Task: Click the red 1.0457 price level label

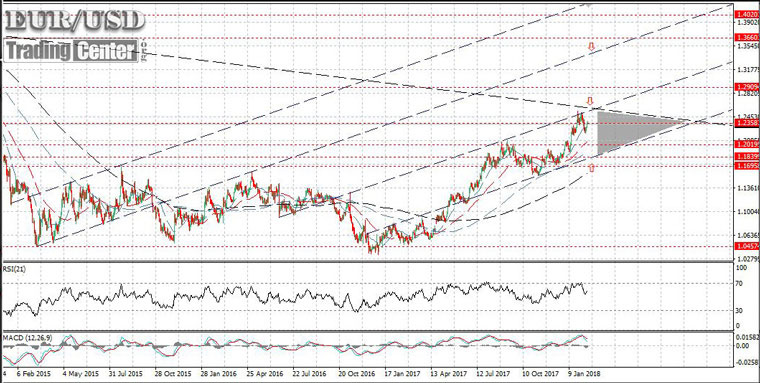Action: click(x=748, y=246)
